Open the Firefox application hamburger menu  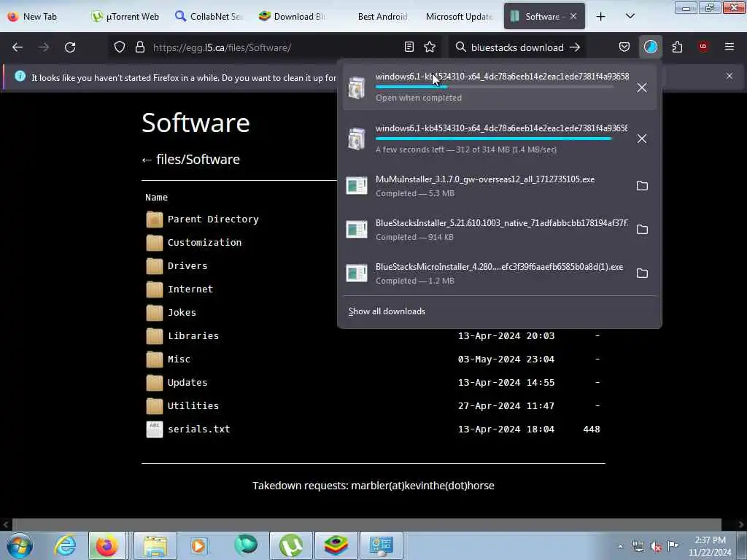729,47
